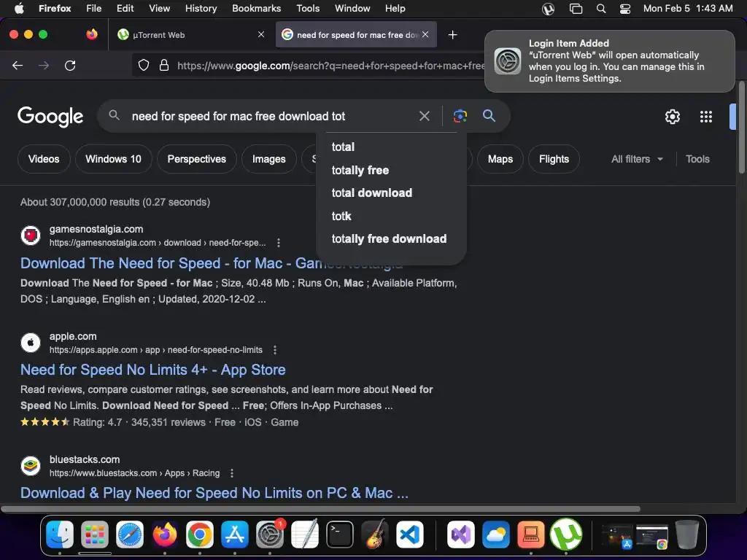Open the Trash in the Dock

click(x=687, y=534)
